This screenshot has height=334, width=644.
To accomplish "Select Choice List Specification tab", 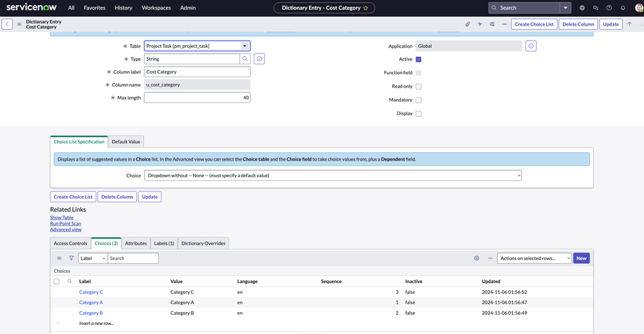I will 79,142.
